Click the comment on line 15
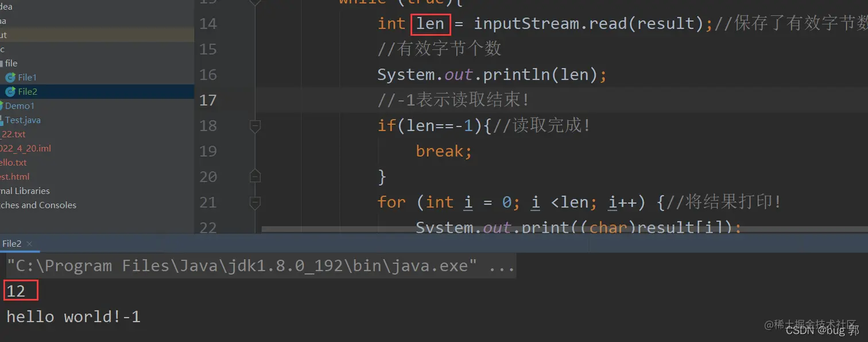Screen dimensions: 868x342 (439, 49)
